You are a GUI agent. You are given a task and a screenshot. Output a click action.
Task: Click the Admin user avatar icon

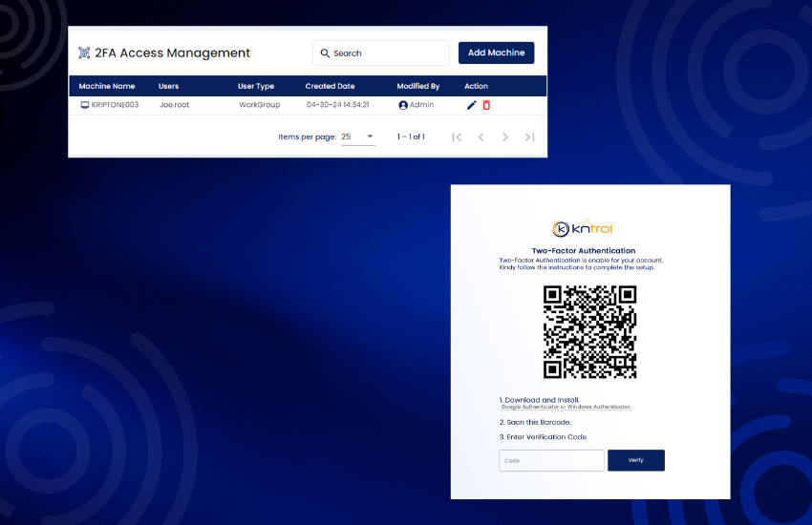[x=403, y=105]
